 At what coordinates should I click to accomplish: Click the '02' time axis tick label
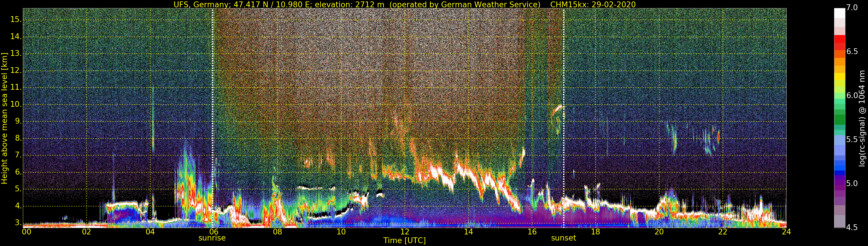(87, 232)
